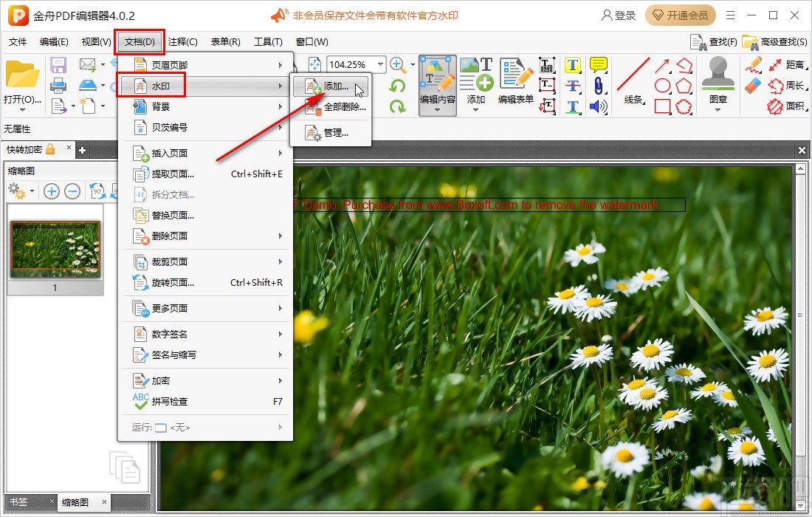812x517 pixels.
Task: Expand the Background submenu
Action: (x=207, y=106)
